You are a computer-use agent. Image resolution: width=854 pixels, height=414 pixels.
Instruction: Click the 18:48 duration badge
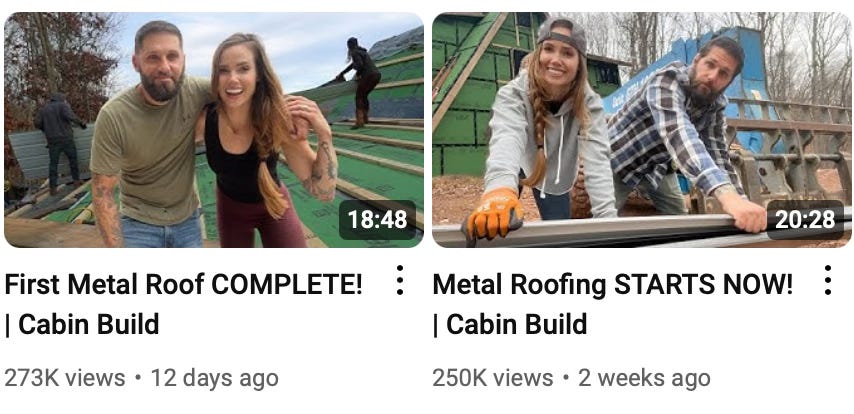pos(377,220)
